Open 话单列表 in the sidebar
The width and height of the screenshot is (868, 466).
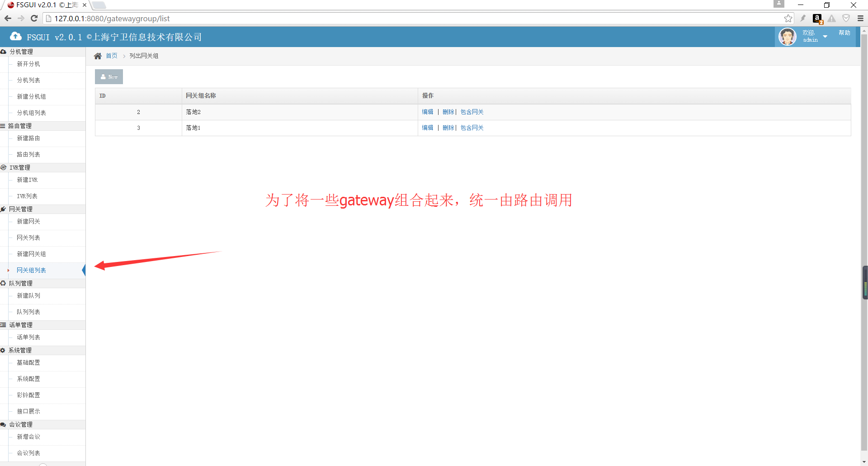point(28,337)
